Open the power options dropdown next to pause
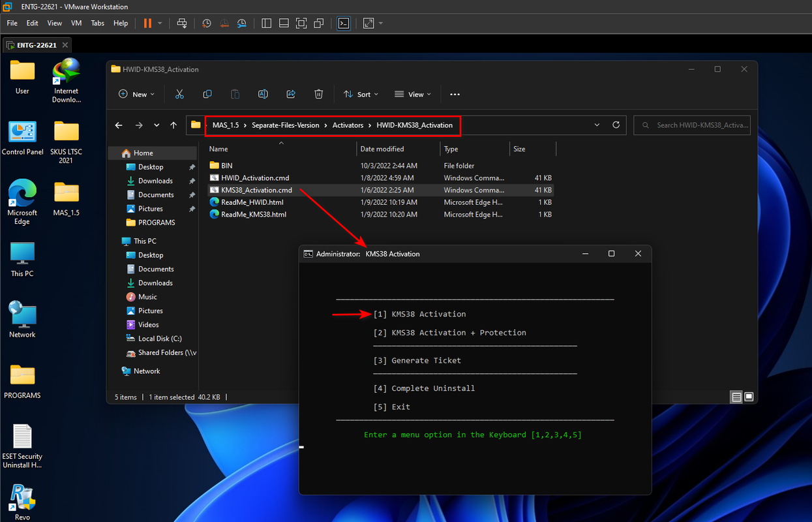812x522 pixels. pos(160,23)
